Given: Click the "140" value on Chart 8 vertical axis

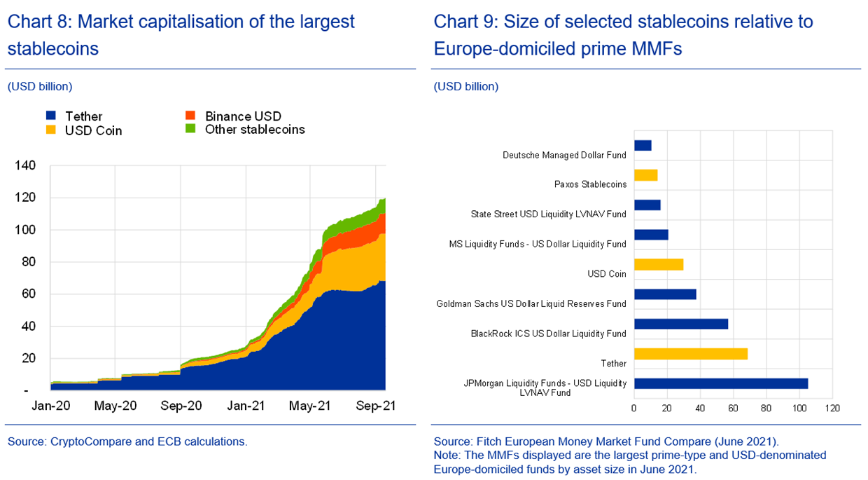Looking at the screenshot, I should [x=24, y=166].
